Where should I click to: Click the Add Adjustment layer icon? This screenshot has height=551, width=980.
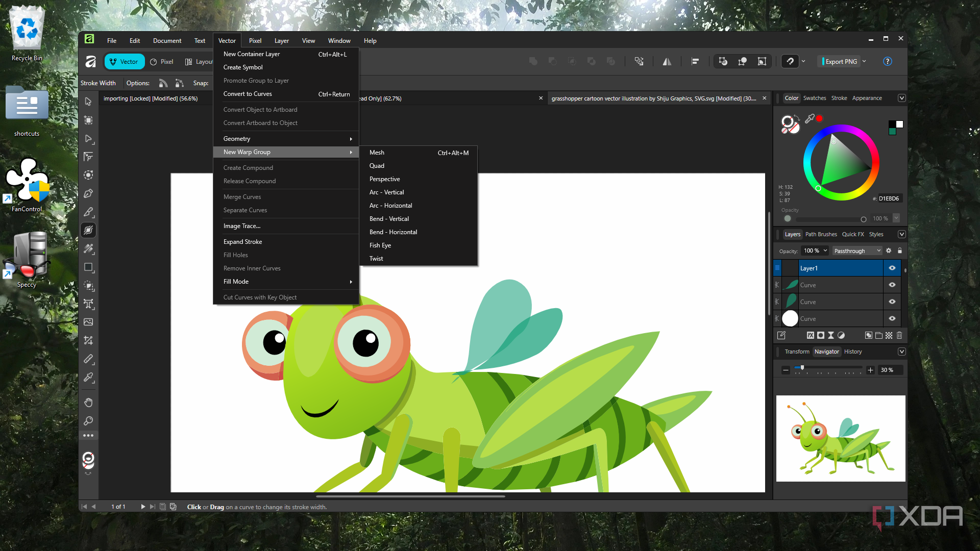(x=841, y=335)
